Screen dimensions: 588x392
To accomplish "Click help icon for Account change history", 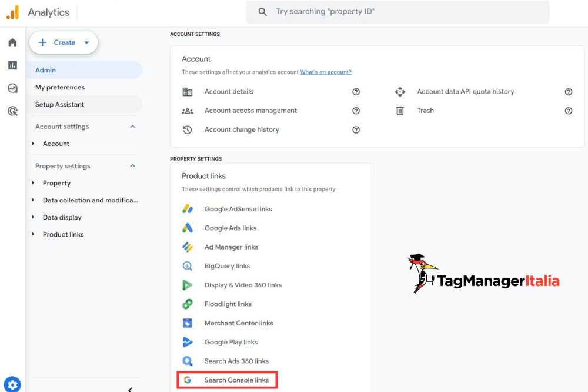I will coord(356,130).
